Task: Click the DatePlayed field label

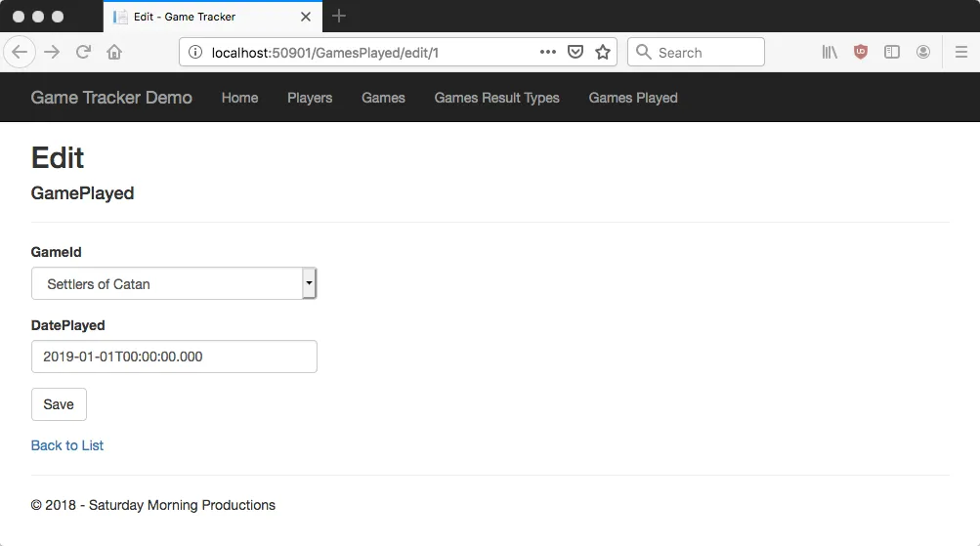Action: point(68,325)
